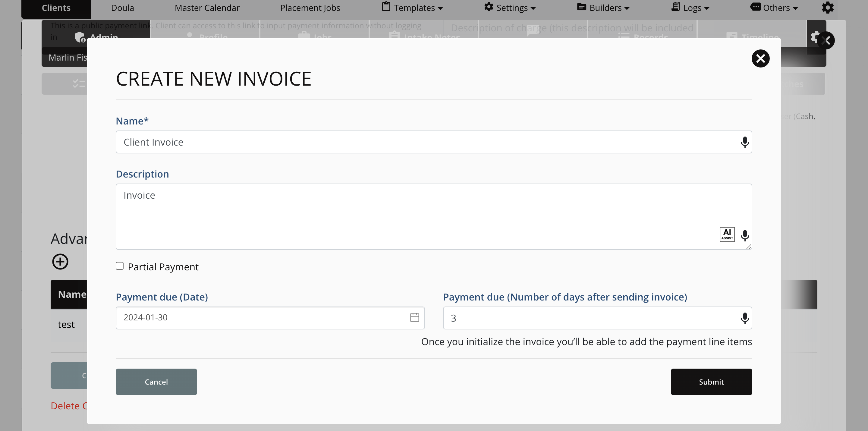
Task: Open the Doula tab
Action: click(122, 8)
